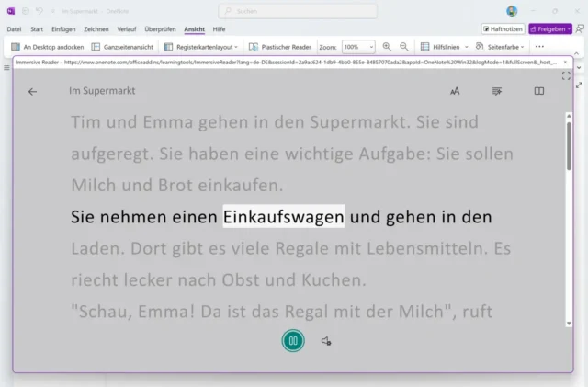Toggle Ganzseitenansicht view
Viewport: 588px width, 387px height.
(122, 46)
